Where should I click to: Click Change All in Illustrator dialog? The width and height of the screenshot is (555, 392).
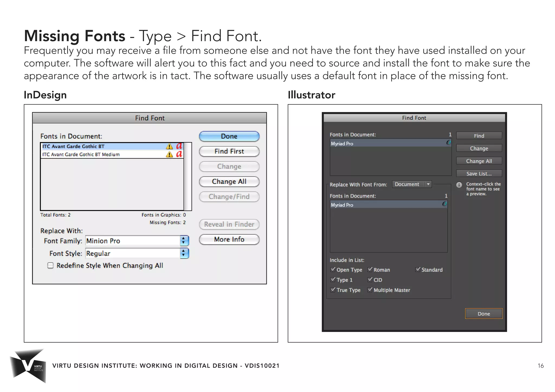pos(479,161)
